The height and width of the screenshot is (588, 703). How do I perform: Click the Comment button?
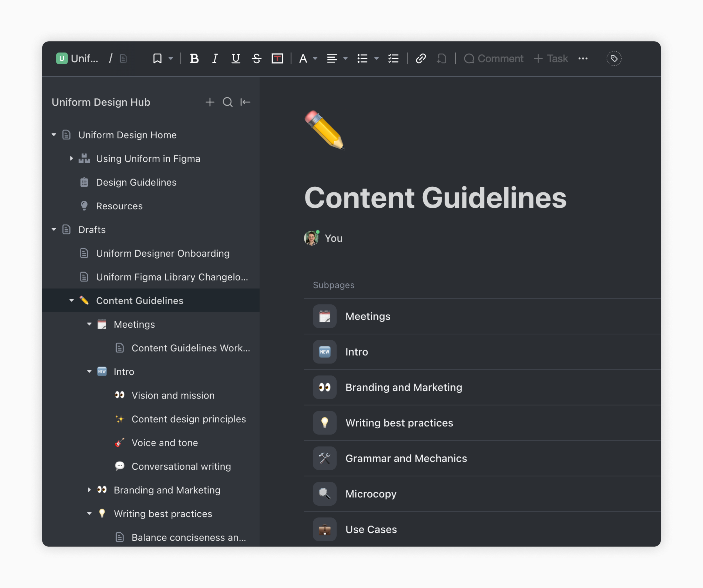point(494,58)
